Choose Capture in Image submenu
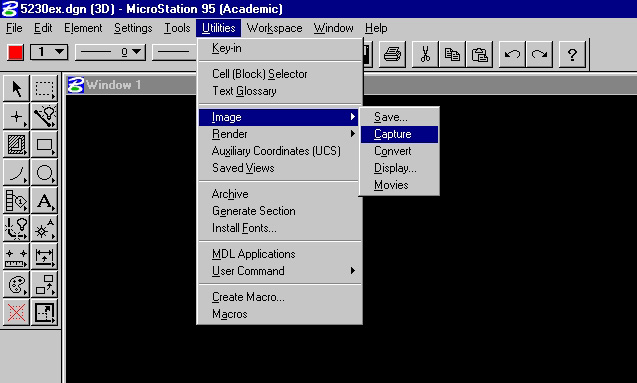This screenshot has width=637, height=383. (x=399, y=134)
